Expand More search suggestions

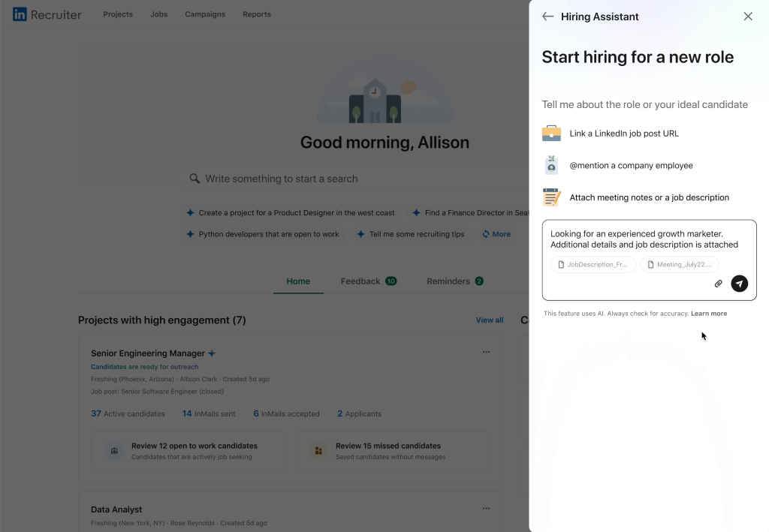tap(496, 234)
